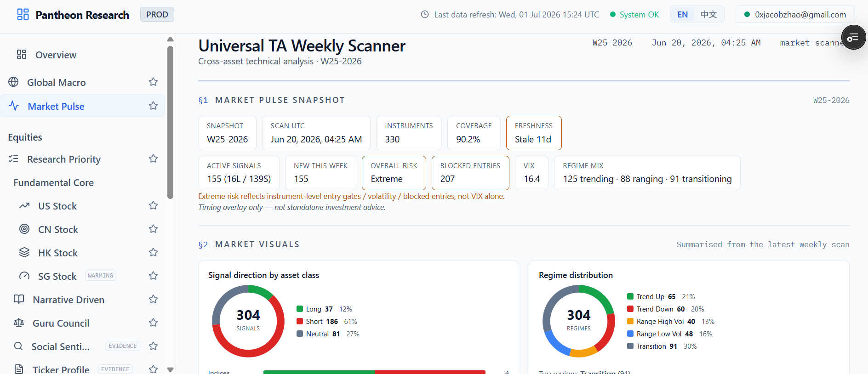Star the Global Macro page as favorite
Viewport: 868px width, 374px height.
(x=154, y=82)
